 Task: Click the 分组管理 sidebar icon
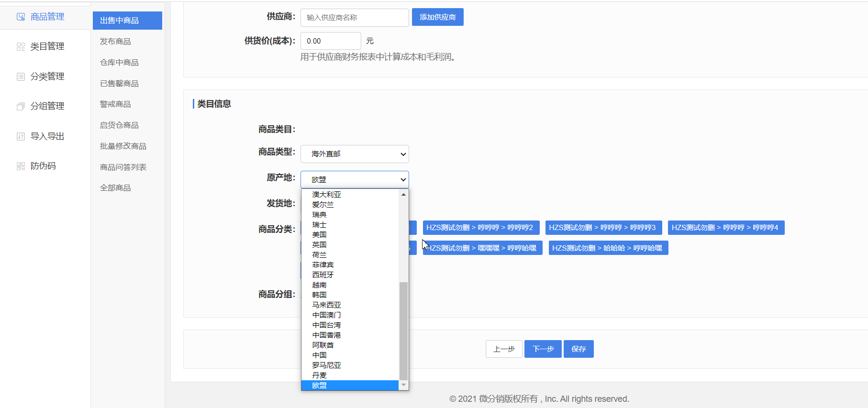pos(21,106)
